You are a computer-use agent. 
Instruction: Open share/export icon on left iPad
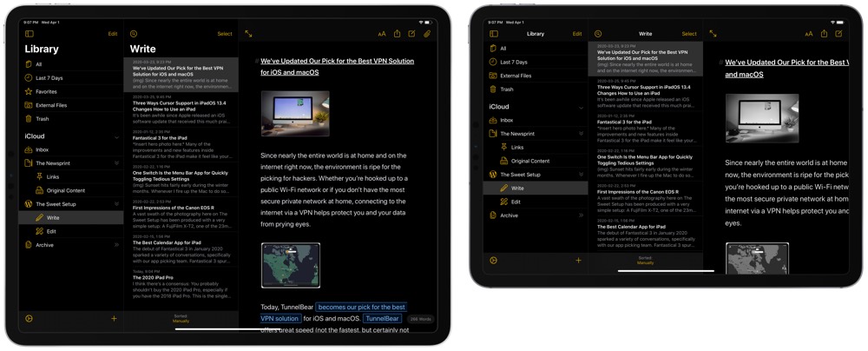click(x=397, y=33)
